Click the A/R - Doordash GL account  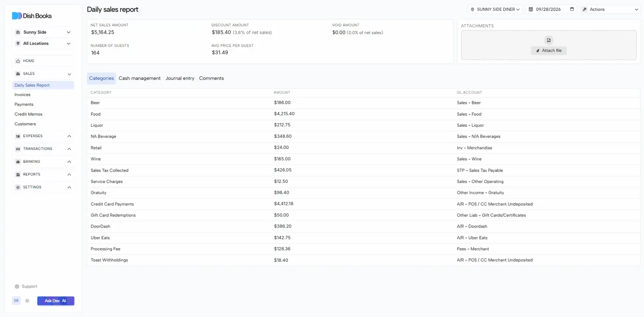point(472,227)
